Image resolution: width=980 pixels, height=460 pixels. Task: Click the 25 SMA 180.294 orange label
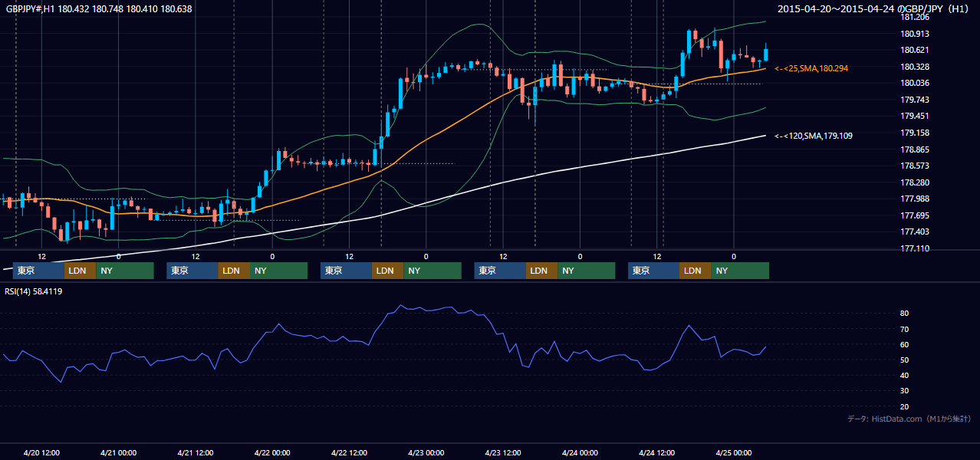tap(811, 68)
